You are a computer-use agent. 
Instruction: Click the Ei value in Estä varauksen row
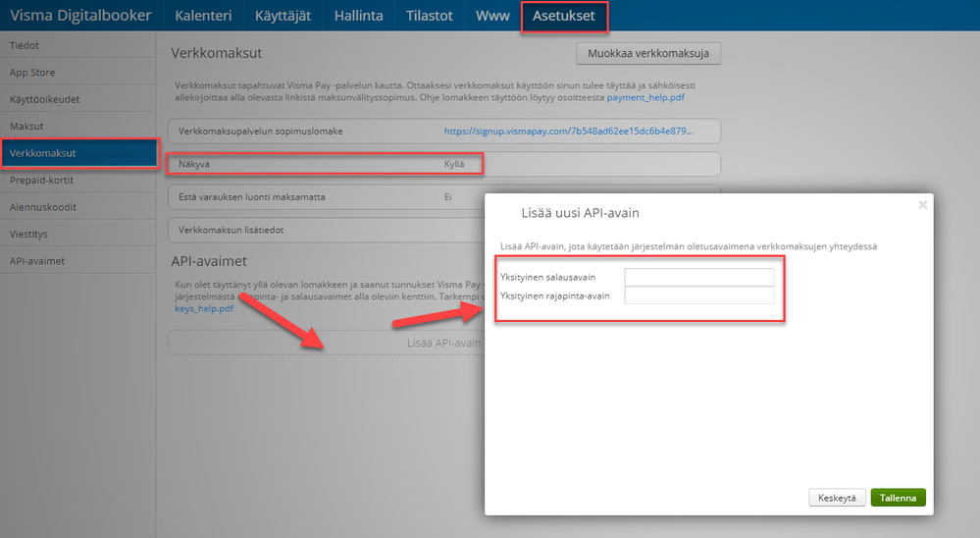447,197
